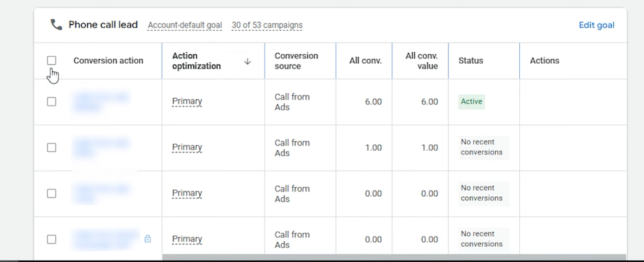Check the box for the Active conversion row

coord(51,102)
